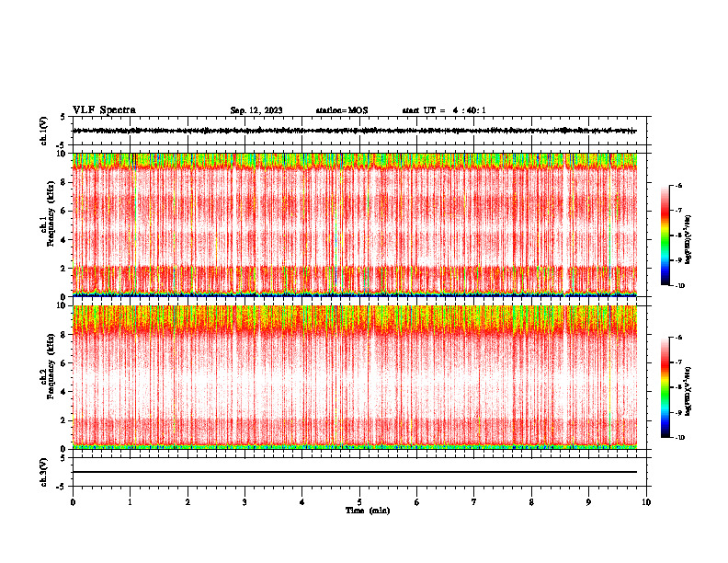The height and width of the screenshot is (563, 728).
Task: Click the ch.1 voltage waveform trace
Action: 355,131
